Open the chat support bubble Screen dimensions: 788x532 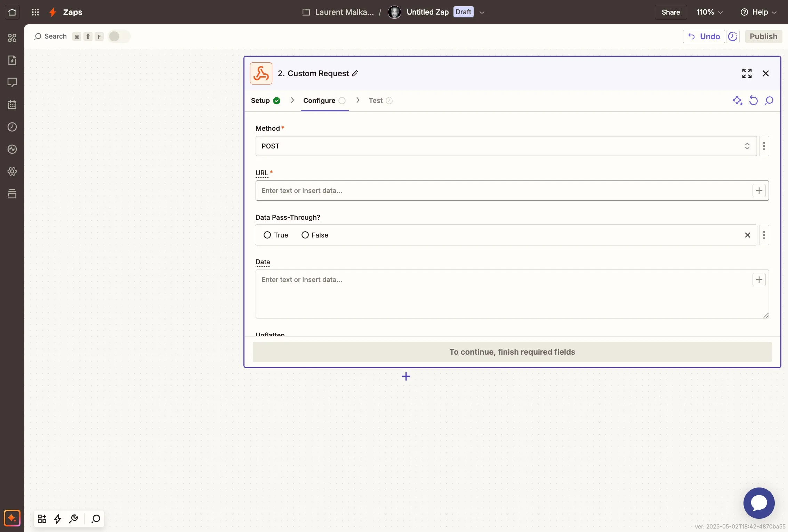pos(759,503)
